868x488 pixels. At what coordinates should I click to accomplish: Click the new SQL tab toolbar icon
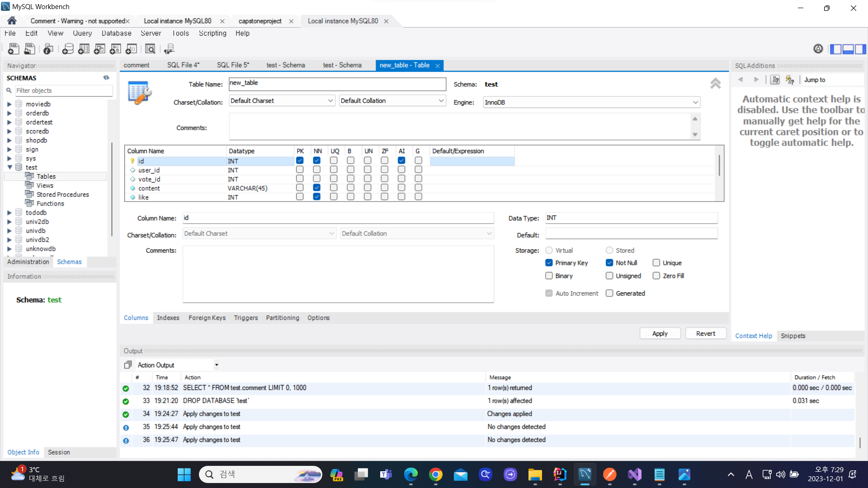pos(13,49)
